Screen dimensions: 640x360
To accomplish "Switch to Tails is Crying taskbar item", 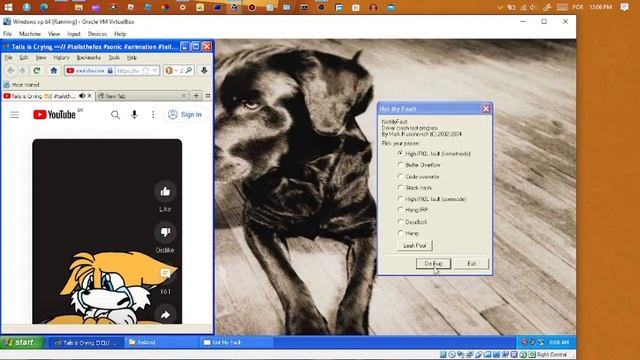I will point(86,342).
